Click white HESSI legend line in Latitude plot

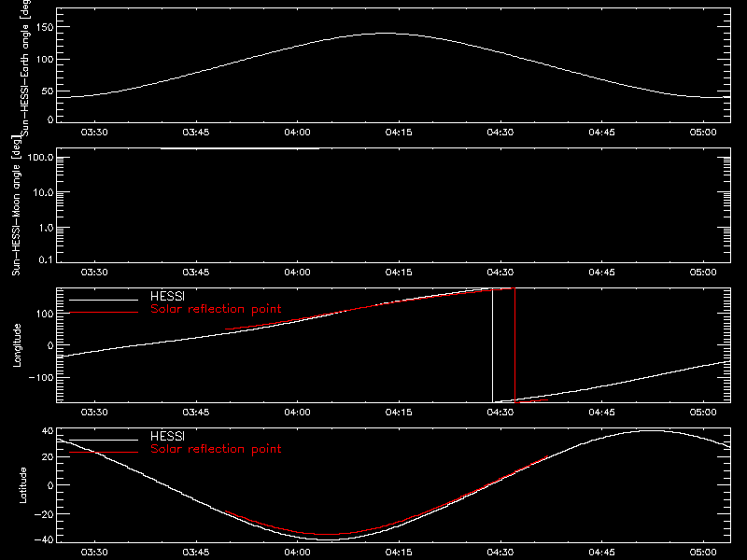(104, 440)
